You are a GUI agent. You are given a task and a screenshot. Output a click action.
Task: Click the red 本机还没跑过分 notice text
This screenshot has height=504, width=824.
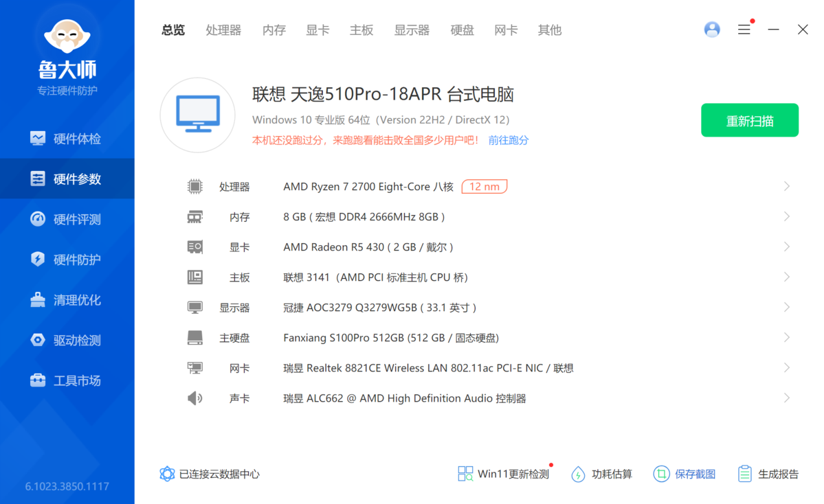pos(366,140)
